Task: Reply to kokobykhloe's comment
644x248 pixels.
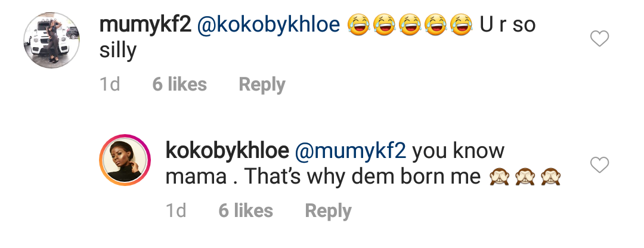Action: point(328,210)
